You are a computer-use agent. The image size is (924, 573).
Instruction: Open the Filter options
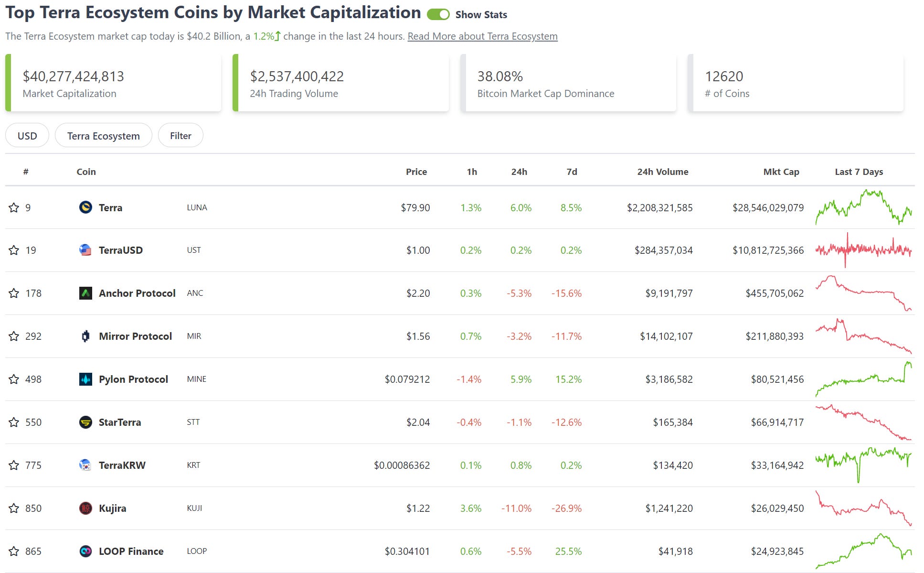[x=181, y=136]
